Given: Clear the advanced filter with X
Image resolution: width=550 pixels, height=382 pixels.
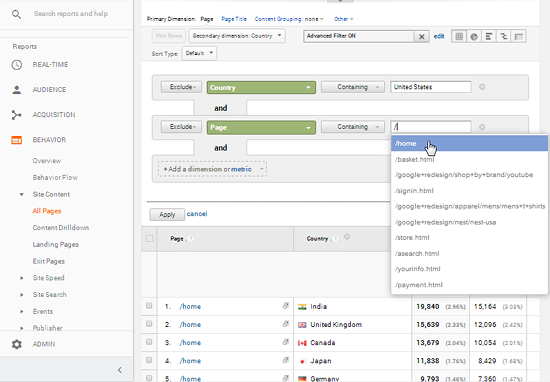Looking at the screenshot, I should pos(422,36).
